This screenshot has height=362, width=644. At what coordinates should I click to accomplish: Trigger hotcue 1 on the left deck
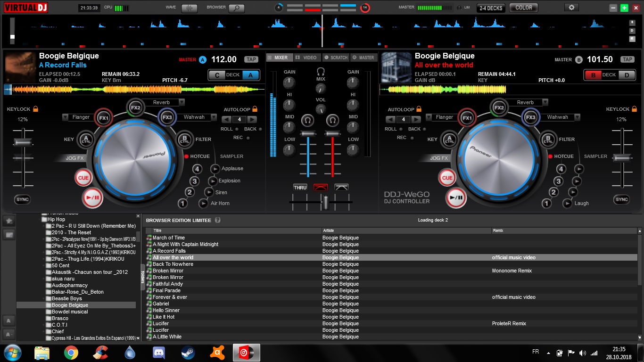pyautogui.click(x=183, y=204)
